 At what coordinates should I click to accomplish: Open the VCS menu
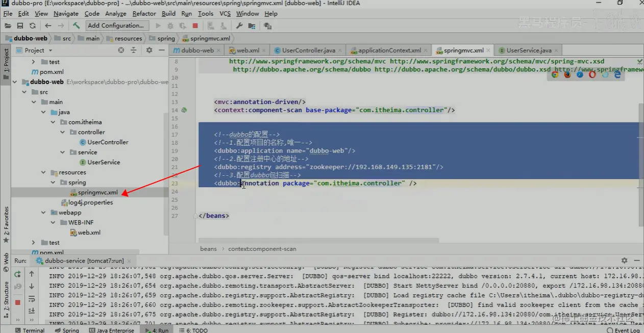[x=225, y=14]
